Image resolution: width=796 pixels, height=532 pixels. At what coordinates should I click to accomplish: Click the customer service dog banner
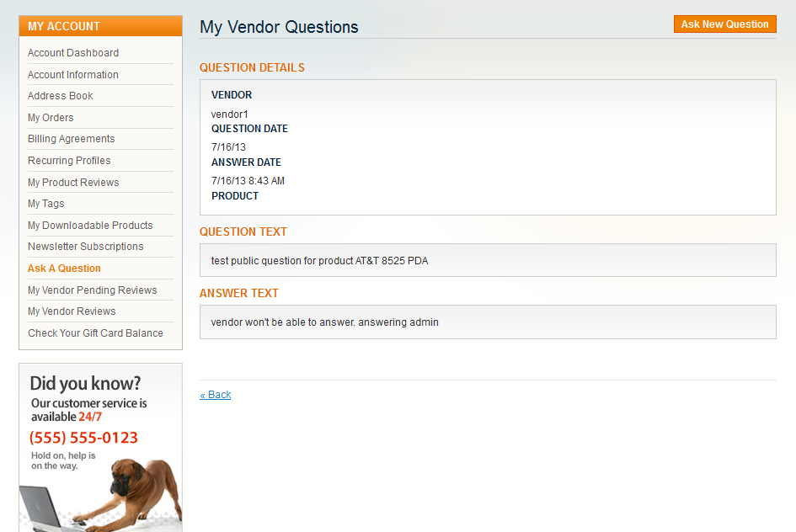[x=100, y=447]
